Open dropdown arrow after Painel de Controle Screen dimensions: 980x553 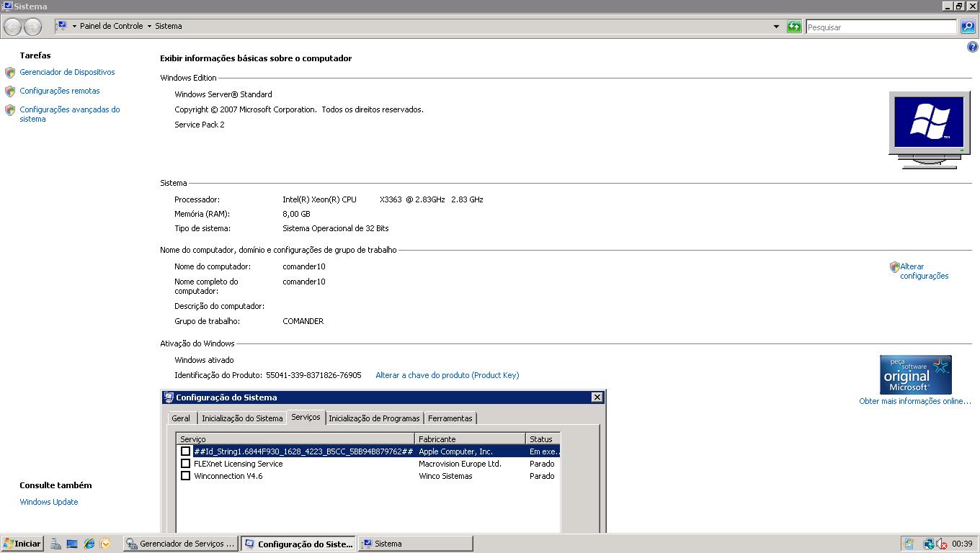[149, 26]
